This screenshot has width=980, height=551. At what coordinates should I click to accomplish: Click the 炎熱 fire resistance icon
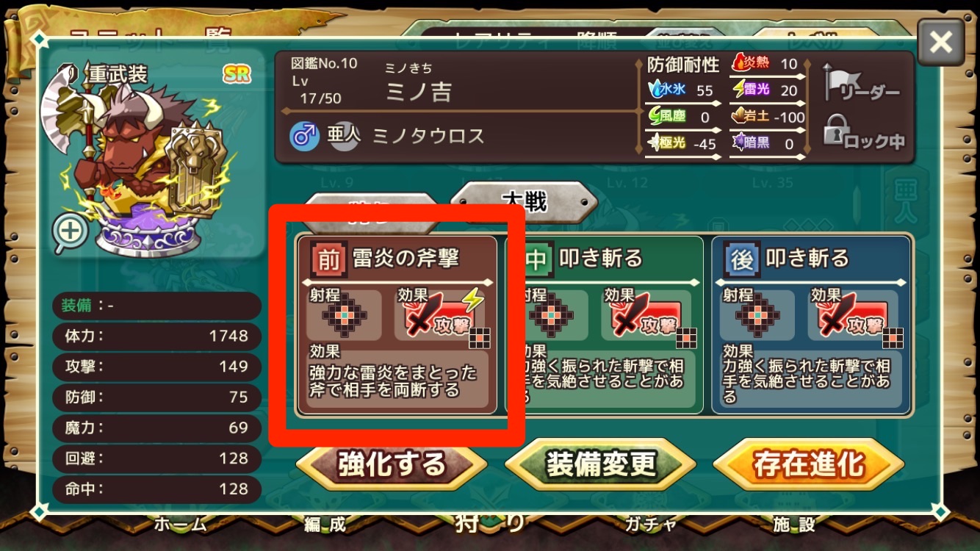pyautogui.click(x=740, y=63)
